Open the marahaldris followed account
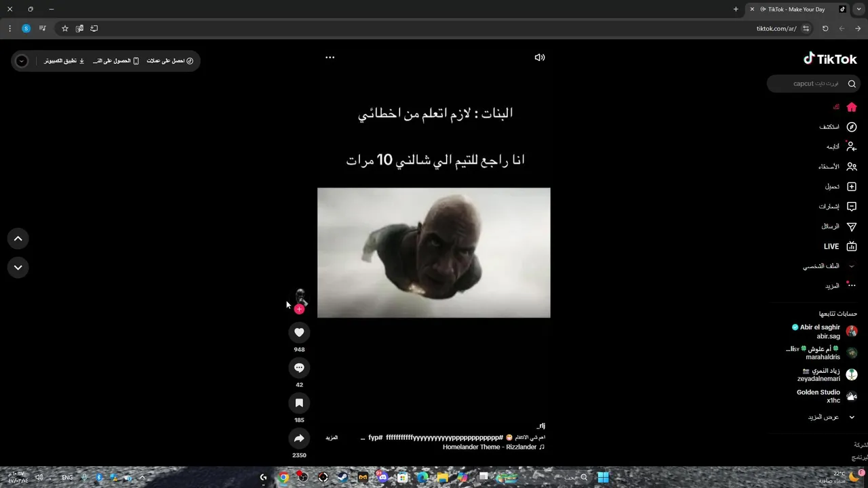The width and height of the screenshot is (868, 488). (822, 352)
